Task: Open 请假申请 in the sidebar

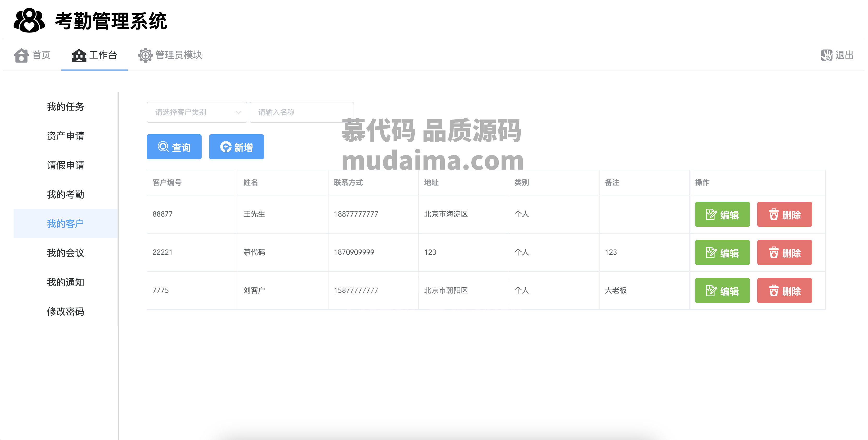Action: coord(66,166)
